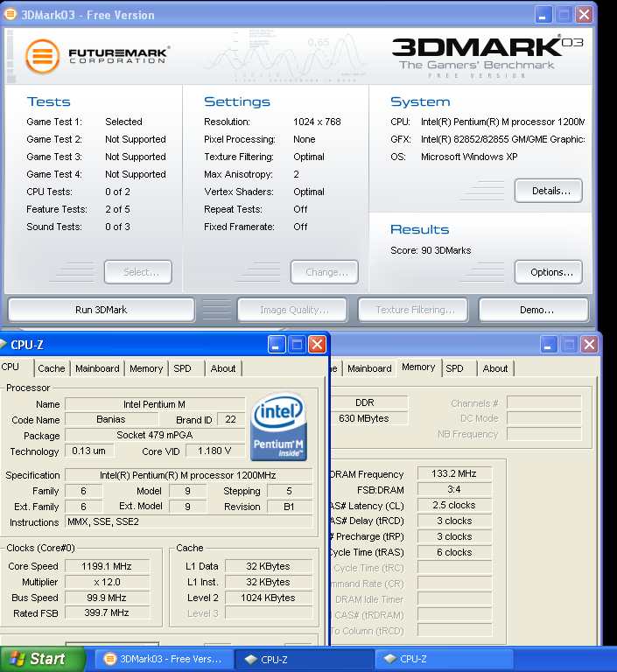This screenshot has height=672, width=617.
Task: Click the Bus Speed value '99.9 MHz'
Action: (x=107, y=598)
